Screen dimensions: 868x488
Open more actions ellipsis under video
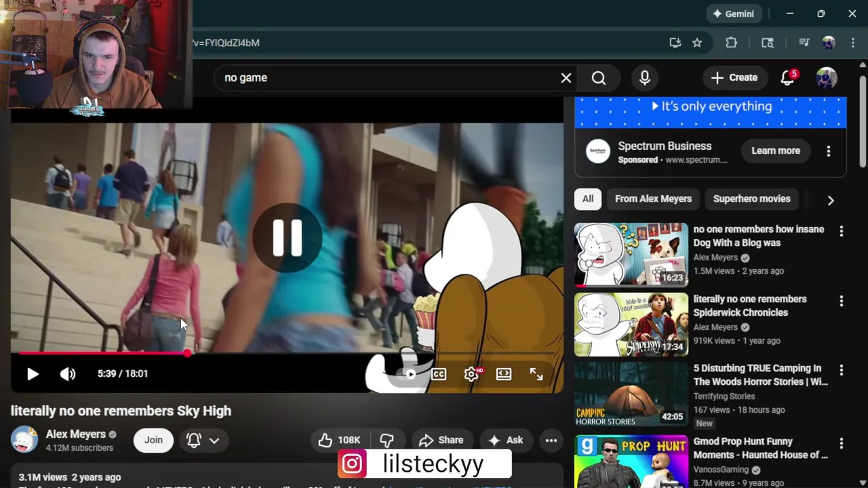tap(551, 440)
